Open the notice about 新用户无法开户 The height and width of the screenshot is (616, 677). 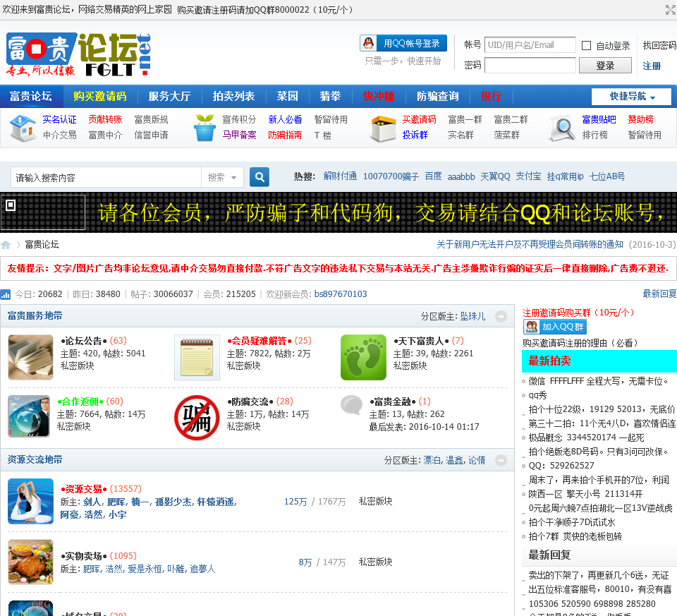pos(530,245)
